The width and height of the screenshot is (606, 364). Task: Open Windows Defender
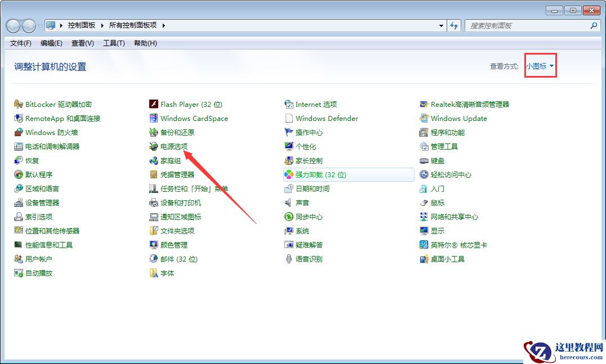point(326,118)
